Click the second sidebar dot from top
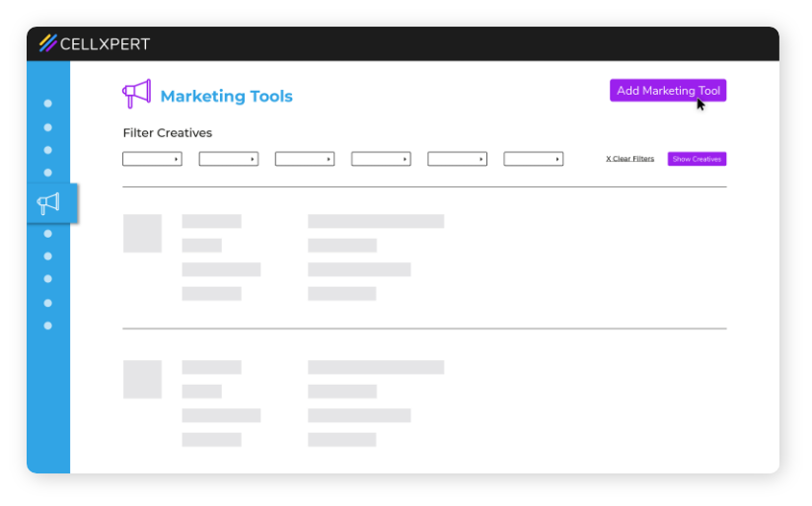 pyautogui.click(x=47, y=127)
